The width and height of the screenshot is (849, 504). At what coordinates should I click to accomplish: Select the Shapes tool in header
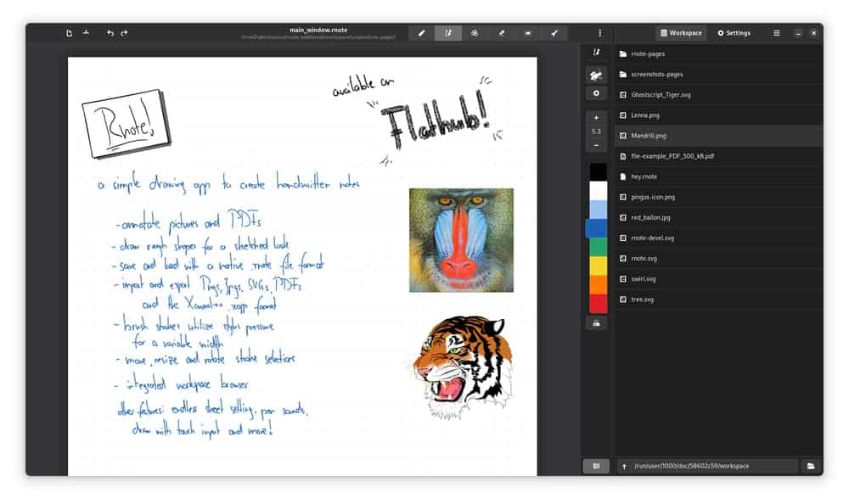click(475, 33)
